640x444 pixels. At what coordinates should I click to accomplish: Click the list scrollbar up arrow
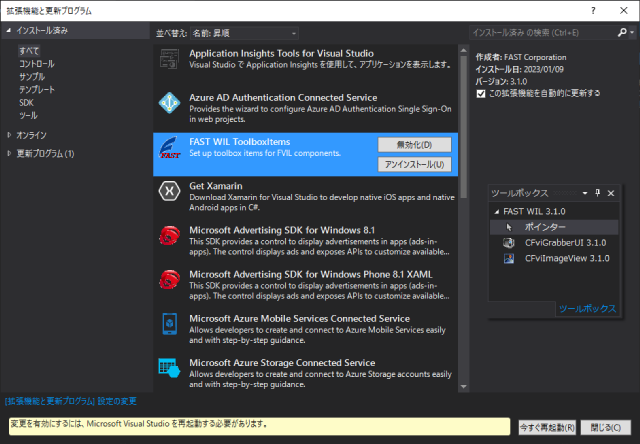[463, 51]
